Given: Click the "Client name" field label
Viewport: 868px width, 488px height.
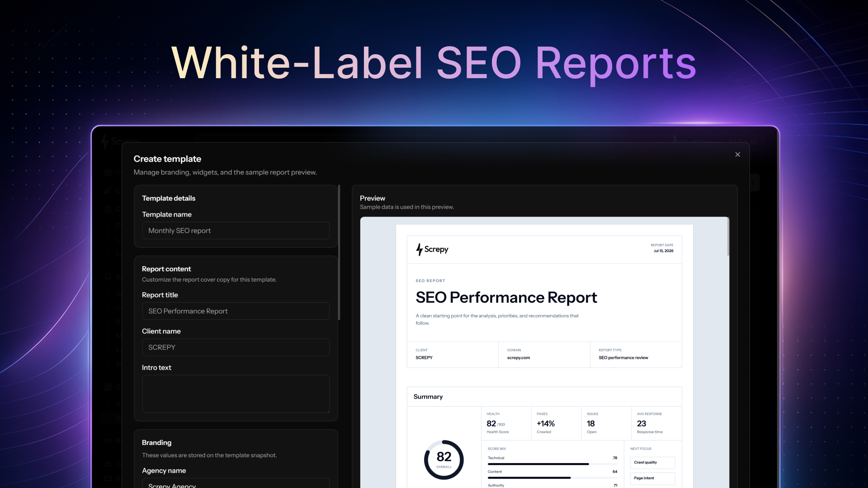Looking at the screenshot, I should (x=161, y=331).
